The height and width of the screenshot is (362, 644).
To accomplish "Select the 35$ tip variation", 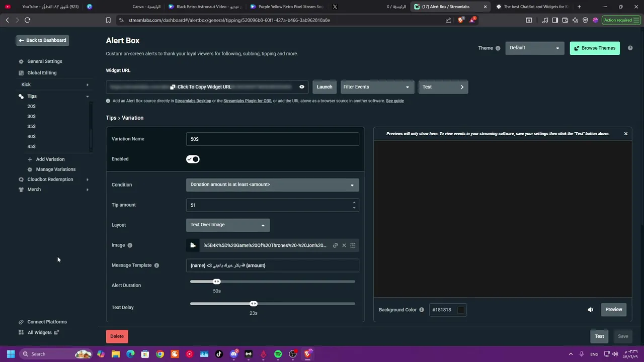I will (31, 127).
